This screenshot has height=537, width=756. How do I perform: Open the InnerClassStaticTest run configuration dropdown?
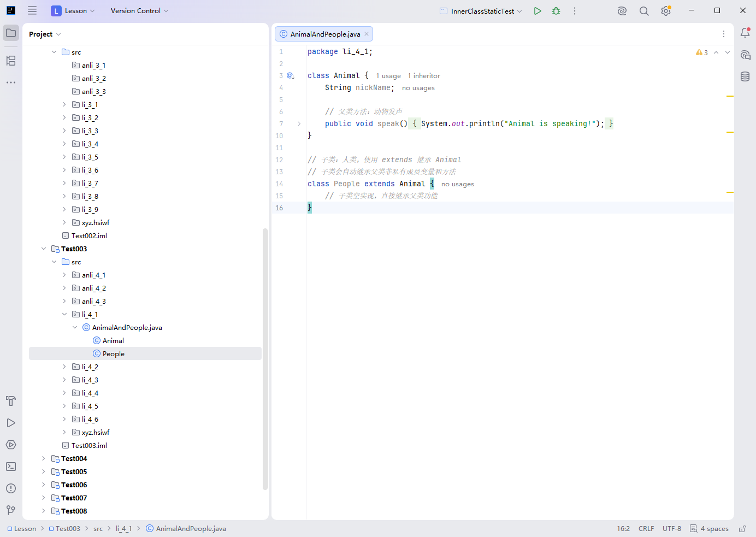481,11
